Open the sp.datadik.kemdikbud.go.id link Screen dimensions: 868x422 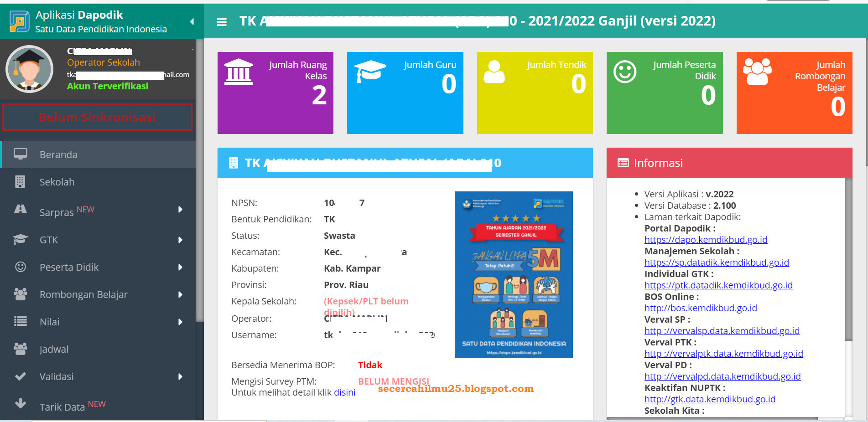pos(717,262)
